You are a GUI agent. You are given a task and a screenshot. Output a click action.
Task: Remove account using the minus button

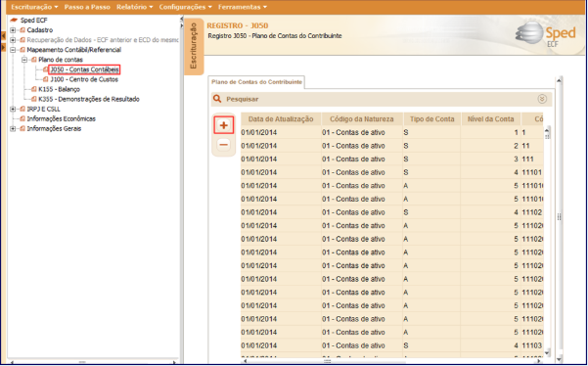click(x=224, y=145)
